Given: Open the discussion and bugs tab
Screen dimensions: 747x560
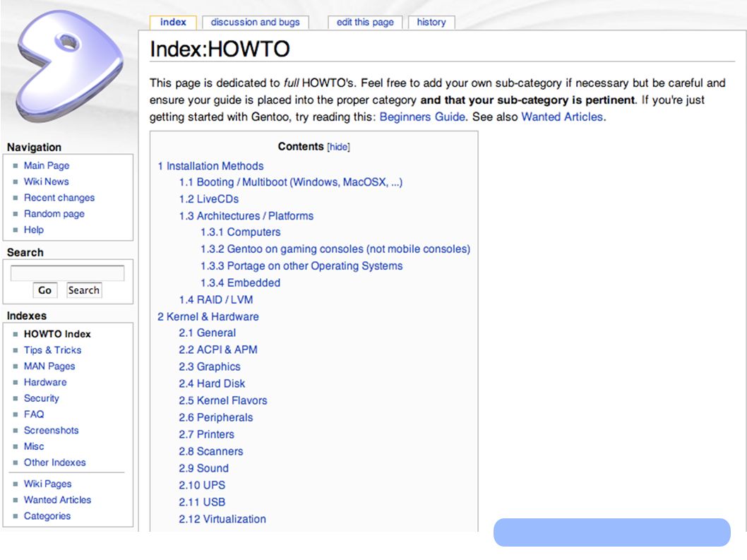Looking at the screenshot, I should click(x=256, y=23).
